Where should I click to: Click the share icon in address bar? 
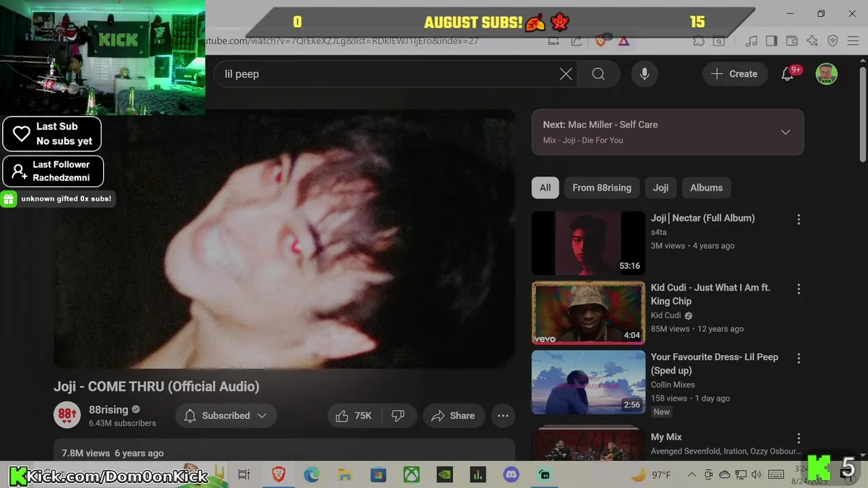(576, 41)
